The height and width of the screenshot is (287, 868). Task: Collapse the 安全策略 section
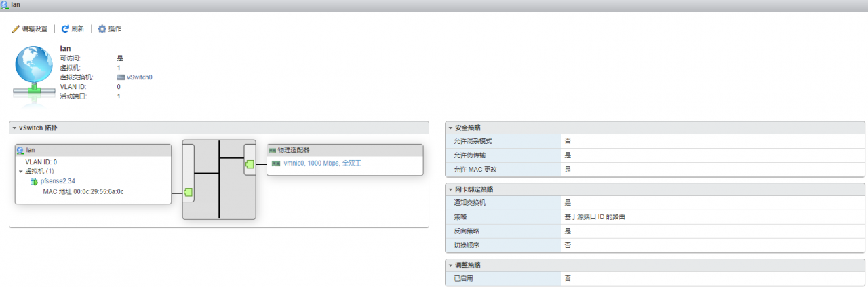coord(450,128)
